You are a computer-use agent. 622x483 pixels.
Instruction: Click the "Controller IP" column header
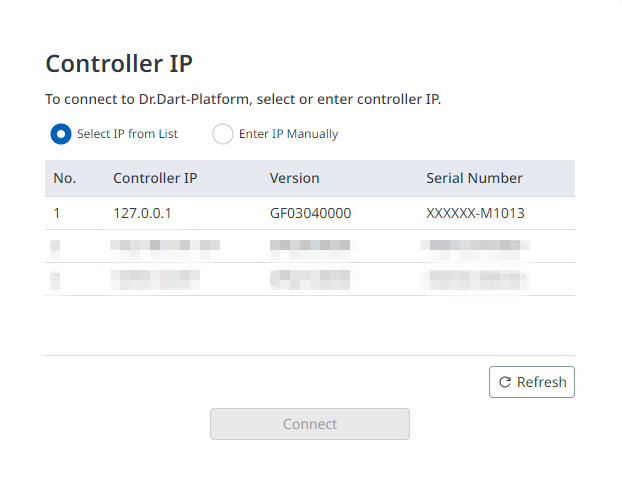click(155, 178)
